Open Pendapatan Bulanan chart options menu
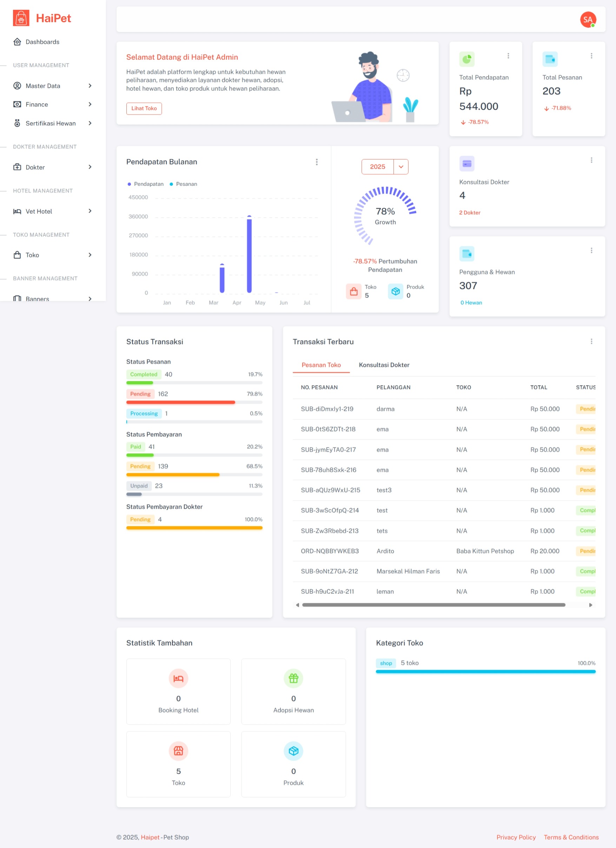616x848 pixels. (317, 162)
